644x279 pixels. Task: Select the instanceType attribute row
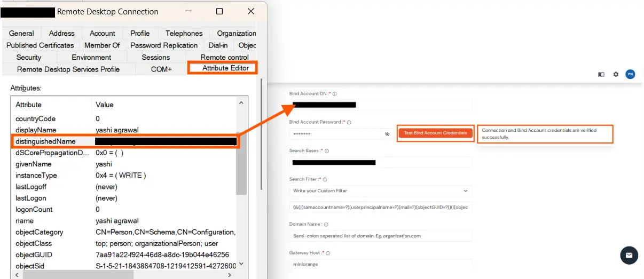coord(124,176)
